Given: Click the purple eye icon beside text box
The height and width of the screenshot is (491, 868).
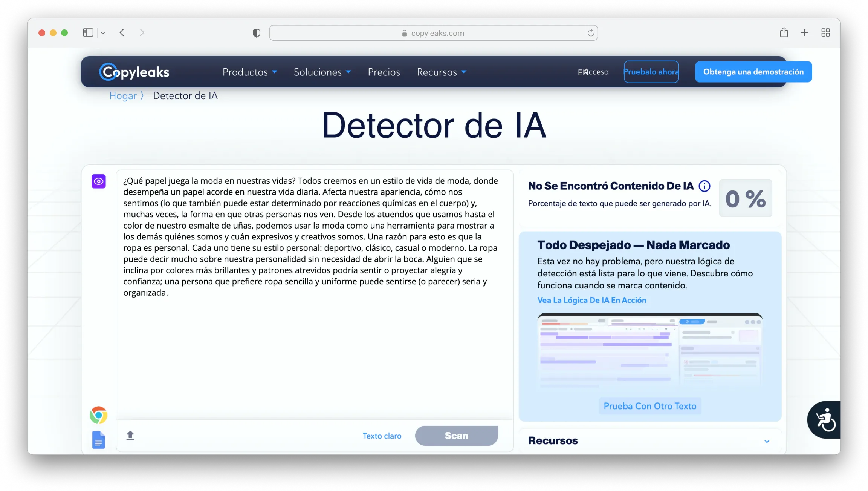Looking at the screenshot, I should (x=98, y=181).
